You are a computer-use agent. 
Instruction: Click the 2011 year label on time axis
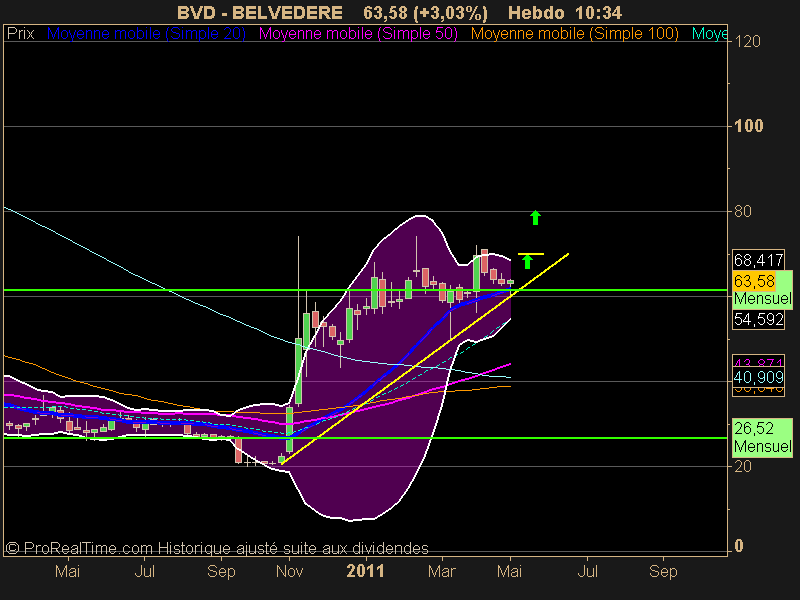[365, 571]
